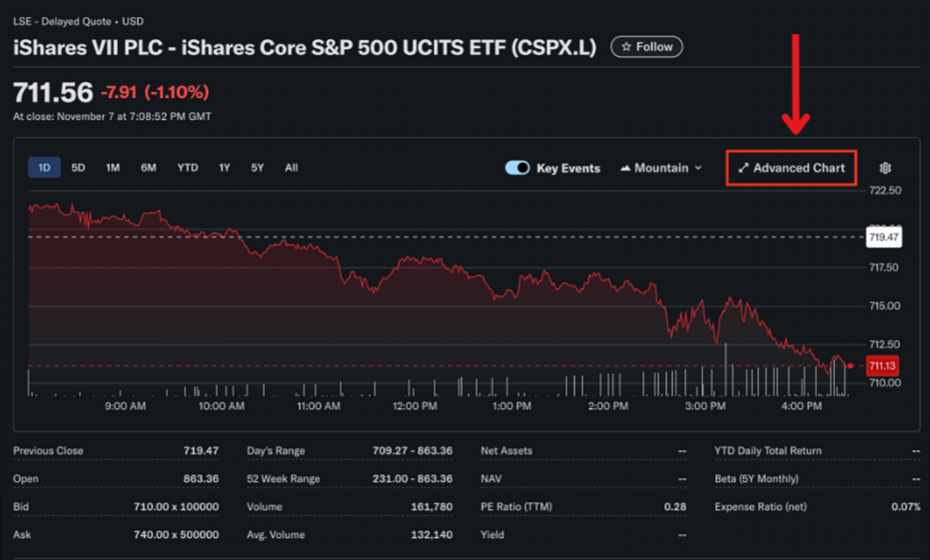Click the 740.00 x 500000 ask value

[176, 534]
